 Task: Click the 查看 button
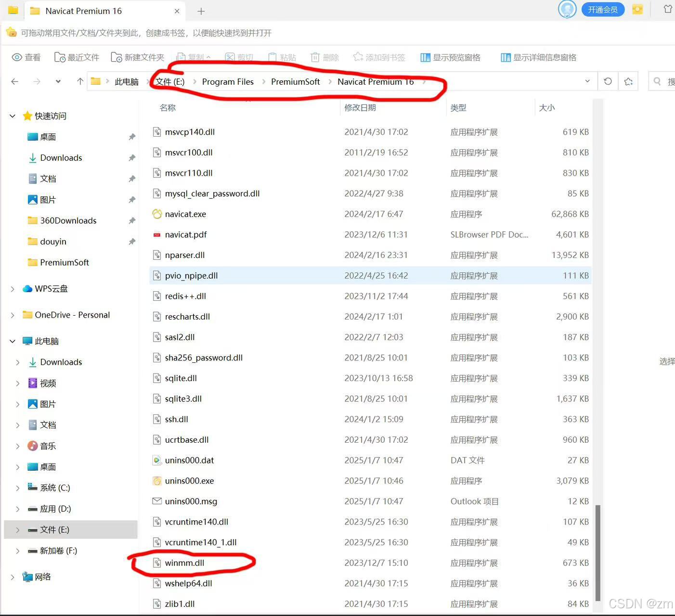tap(26, 57)
